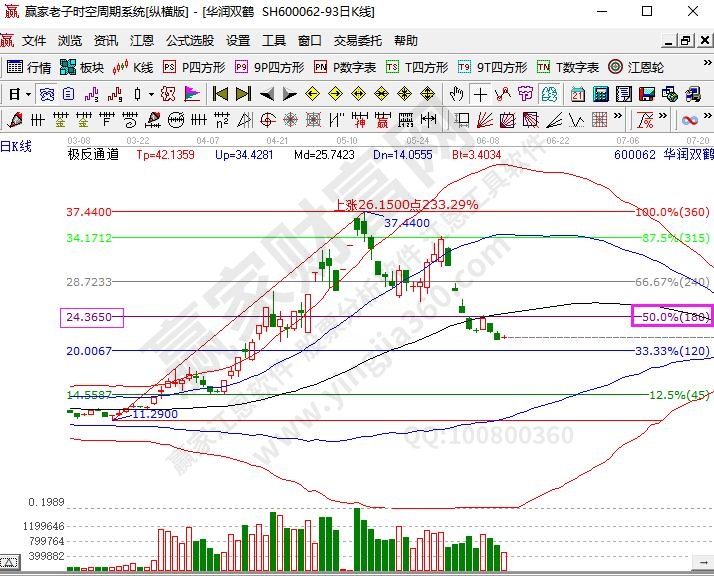Open the T数字表 tool

click(x=568, y=67)
